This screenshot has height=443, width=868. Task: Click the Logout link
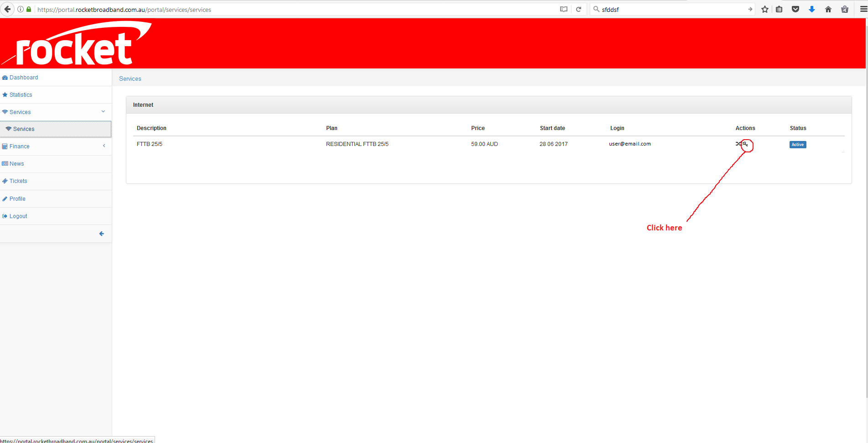pyautogui.click(x=18, y=216)
